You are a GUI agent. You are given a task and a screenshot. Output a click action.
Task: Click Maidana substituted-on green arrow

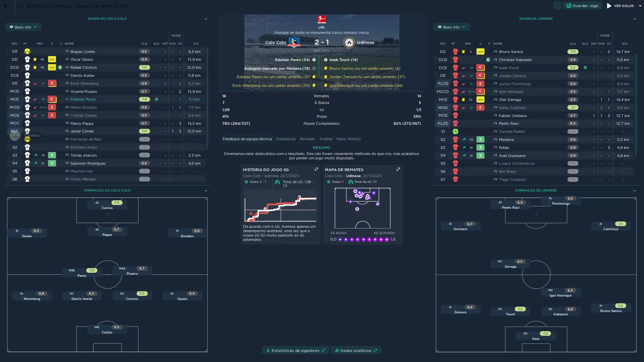(x=480, y=140)
